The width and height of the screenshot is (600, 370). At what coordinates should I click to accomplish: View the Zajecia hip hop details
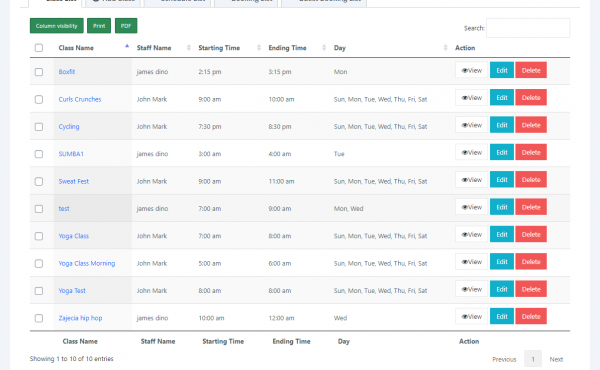pyautogui.click(x=471, y=316)
